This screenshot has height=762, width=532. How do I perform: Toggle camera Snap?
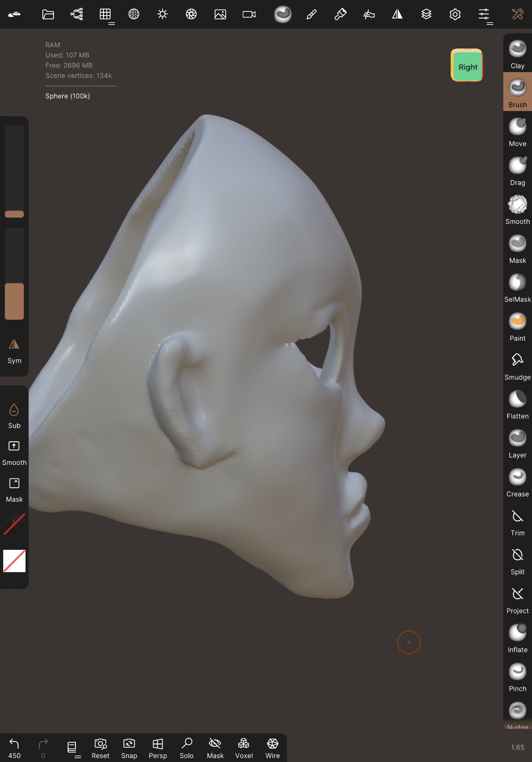coord(129,748)
